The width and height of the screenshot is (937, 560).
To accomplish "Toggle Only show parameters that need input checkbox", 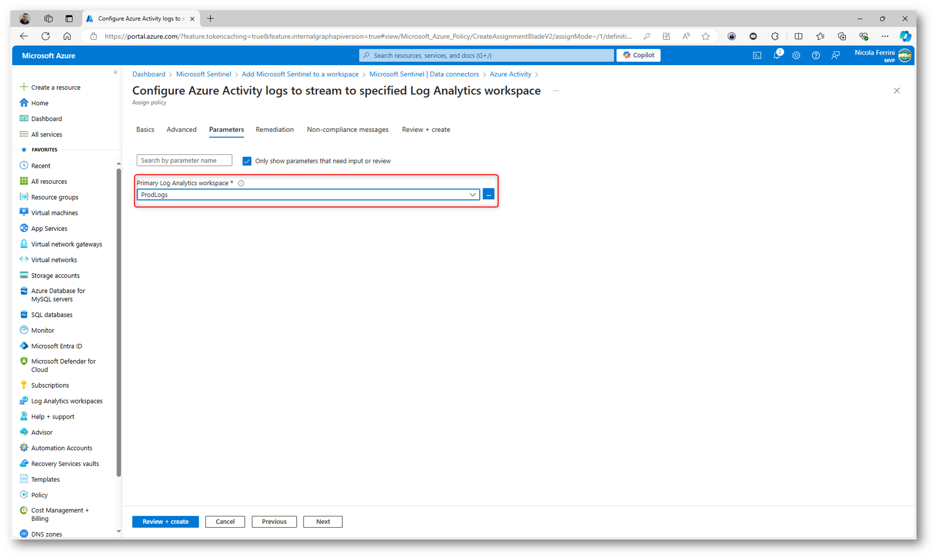I will point(247,161).
